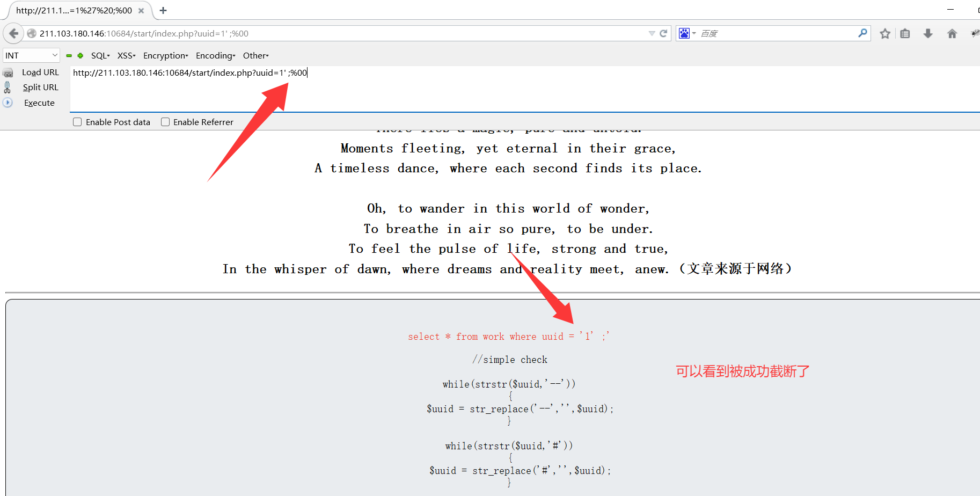Click poem line 'Moments fleeting, yet eternal'
Viewport: 980px width, 496px height.
pyautogui.click(x=508, y=149)
